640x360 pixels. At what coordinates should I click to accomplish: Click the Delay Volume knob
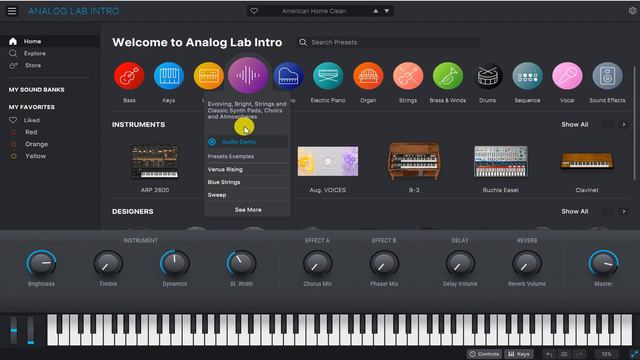(460, 263)
